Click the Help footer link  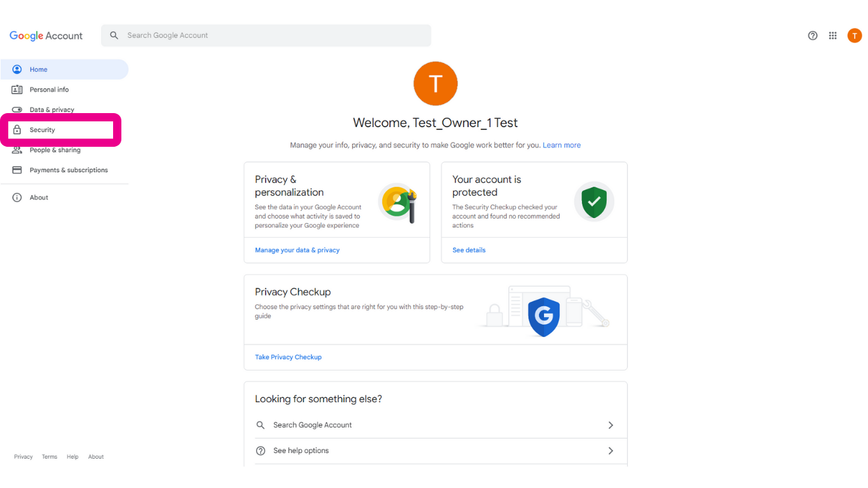(72, 457)
